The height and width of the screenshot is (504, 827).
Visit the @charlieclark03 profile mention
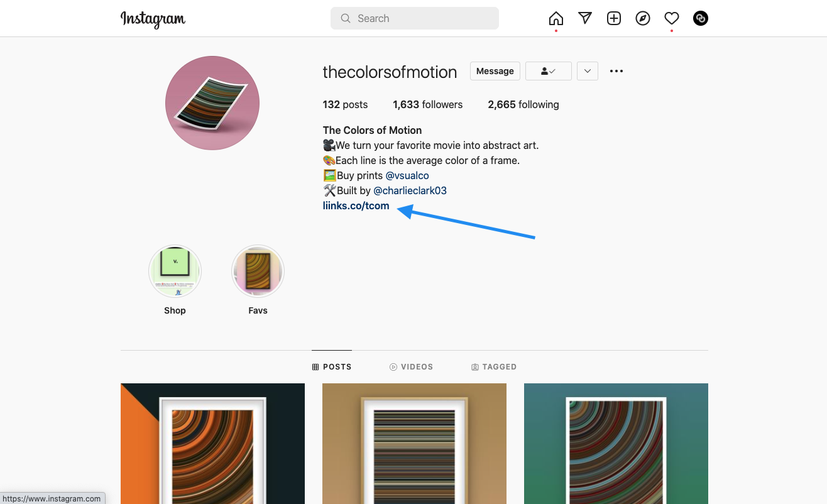[x=410, y=190]
